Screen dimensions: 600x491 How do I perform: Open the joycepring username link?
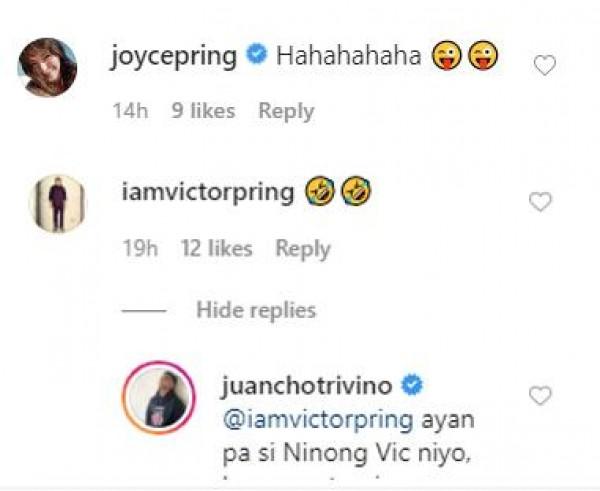[174, 56]
